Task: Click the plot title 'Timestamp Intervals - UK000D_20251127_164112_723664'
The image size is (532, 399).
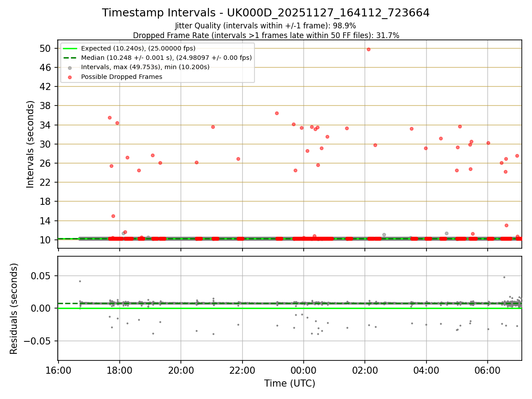Action: pos(266,13)
